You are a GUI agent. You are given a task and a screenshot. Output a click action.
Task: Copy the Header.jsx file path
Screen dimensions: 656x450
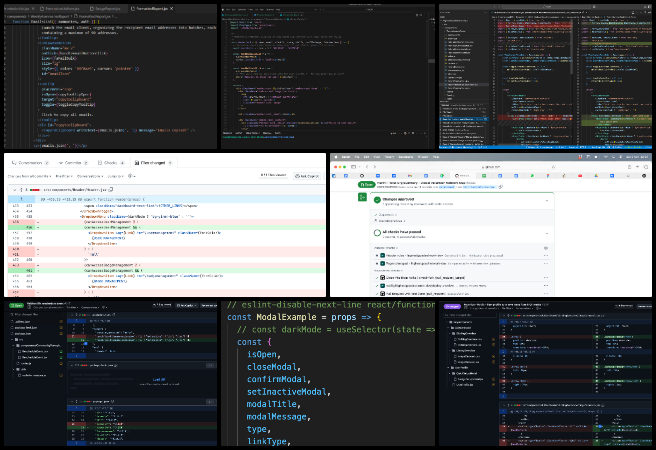(111, 190)
